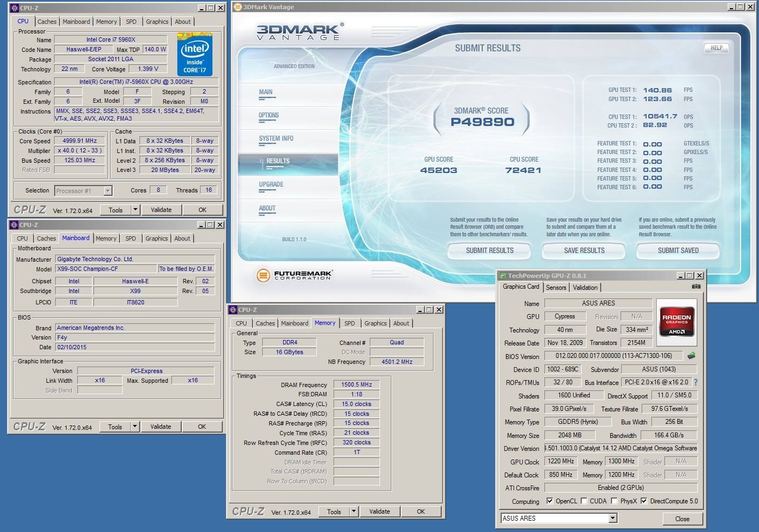Click Close button in GPU-Z
This screenshot has height=532, width=759.
(x=682, y=518)
